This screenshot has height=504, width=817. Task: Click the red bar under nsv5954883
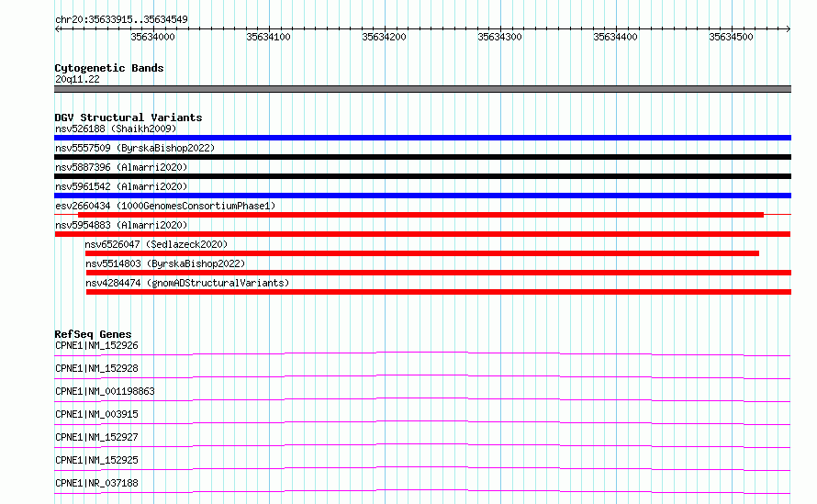tap(422, 234)
